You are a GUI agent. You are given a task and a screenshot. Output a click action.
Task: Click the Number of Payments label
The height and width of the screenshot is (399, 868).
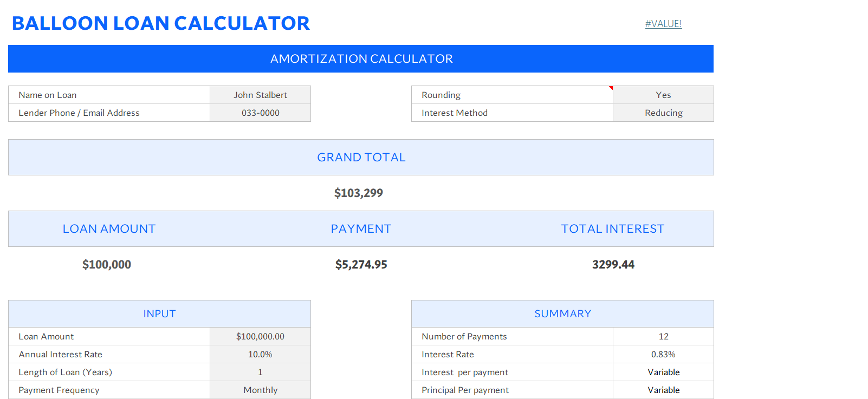coord(464,336)
